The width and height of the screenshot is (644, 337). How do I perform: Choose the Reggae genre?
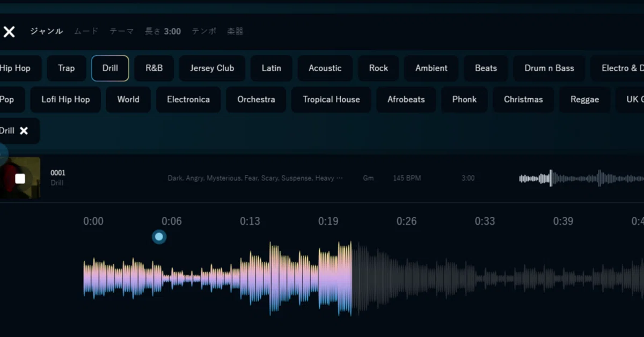tap(584, 99)
